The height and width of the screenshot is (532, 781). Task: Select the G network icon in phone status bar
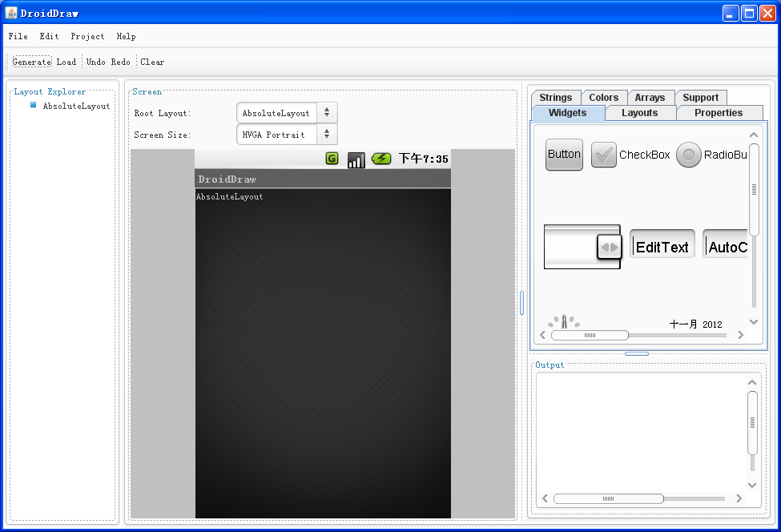(332, 159)
